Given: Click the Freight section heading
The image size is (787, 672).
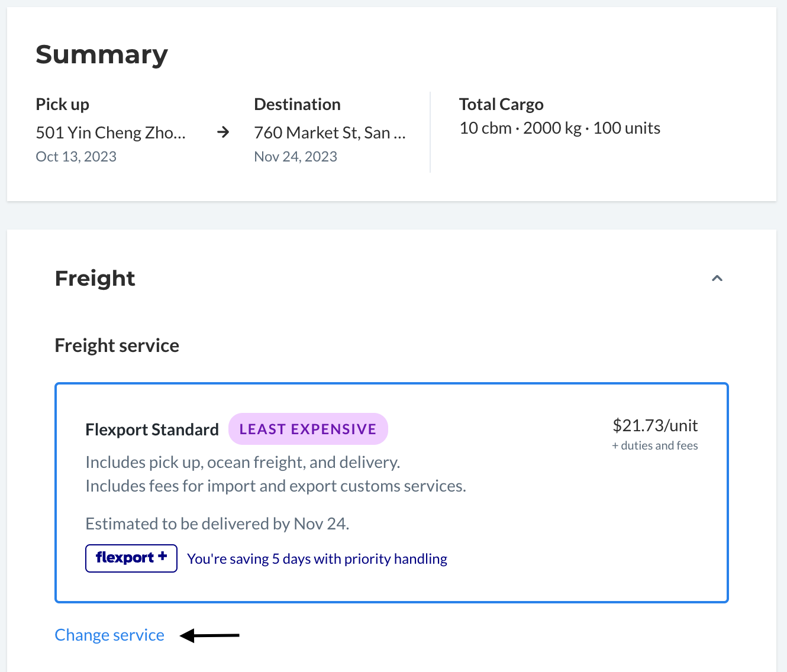Looking at the screenshot, I should coord(95,278).
